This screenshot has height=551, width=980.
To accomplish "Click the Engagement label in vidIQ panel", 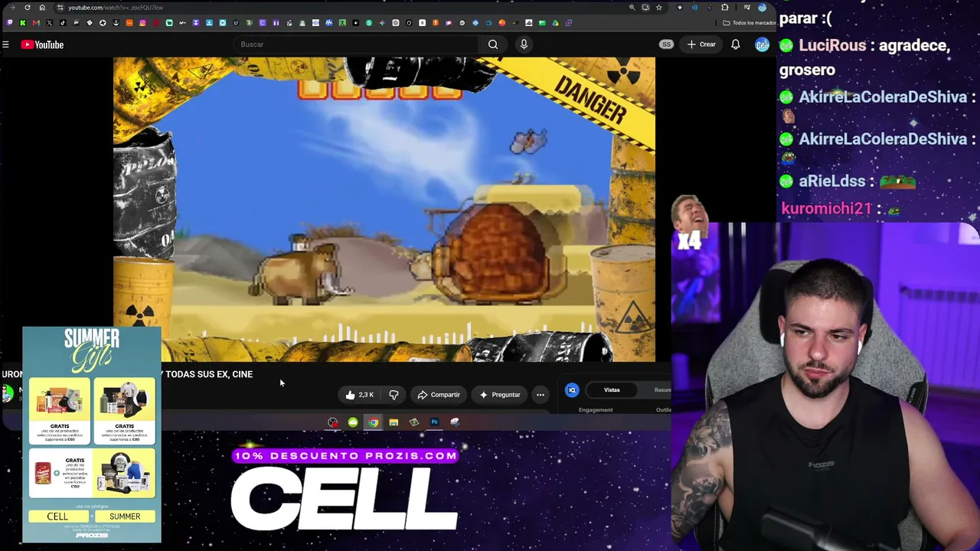I will tap(596, 410).
